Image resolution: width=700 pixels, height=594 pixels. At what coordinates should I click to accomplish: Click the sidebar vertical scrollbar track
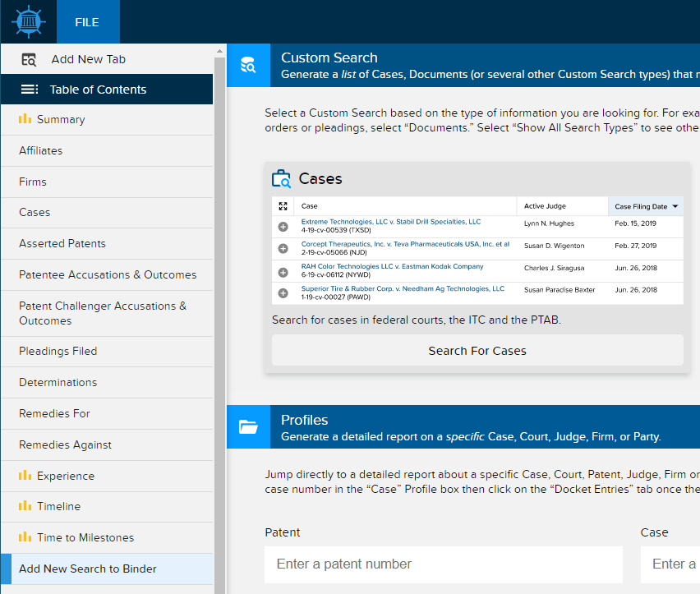(x=219, y=325)
